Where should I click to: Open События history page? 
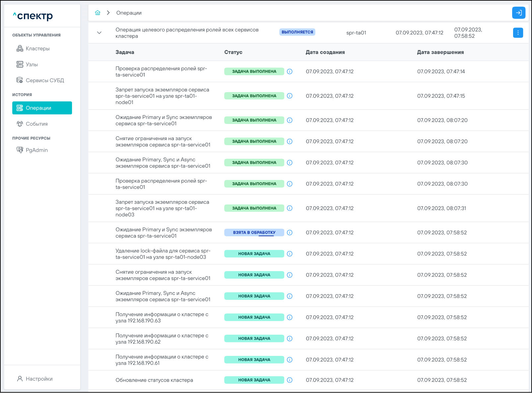pyautogui.click(x=36, y=124)
